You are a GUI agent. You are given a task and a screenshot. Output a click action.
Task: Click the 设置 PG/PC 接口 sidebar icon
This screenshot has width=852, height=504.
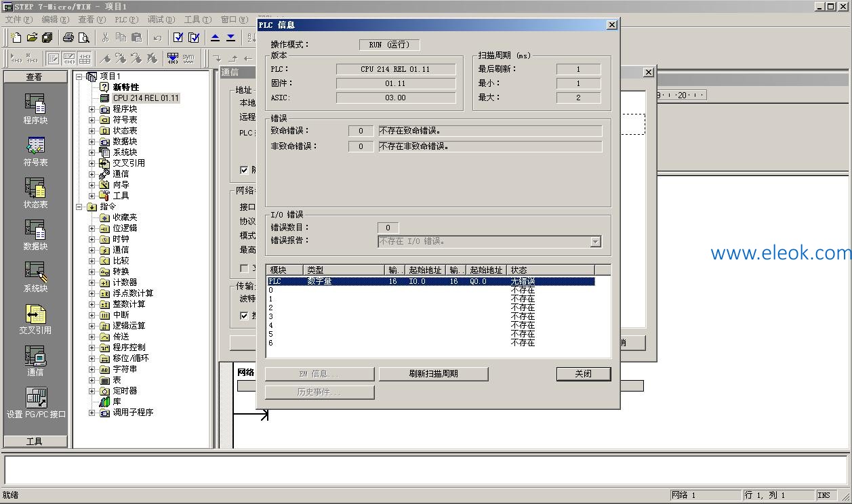point(36,403)
